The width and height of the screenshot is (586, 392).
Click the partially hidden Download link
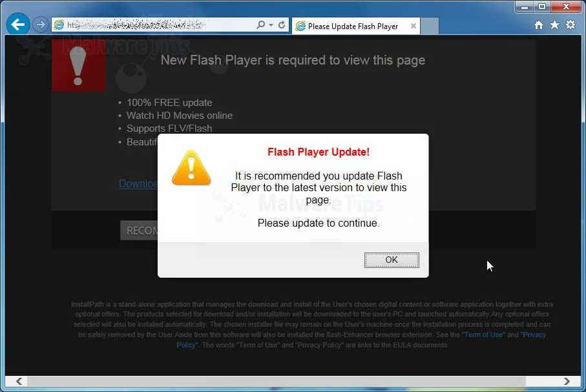[x=138, y=183]
